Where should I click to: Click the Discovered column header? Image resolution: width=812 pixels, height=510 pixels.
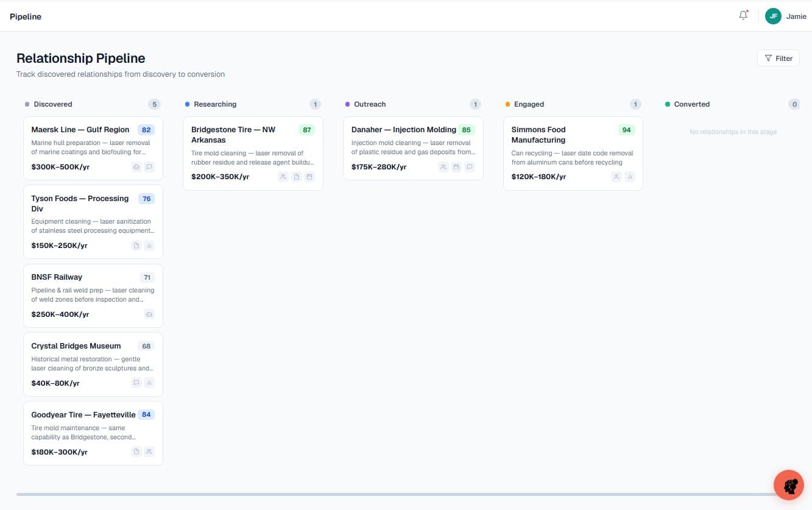(53, 104)
